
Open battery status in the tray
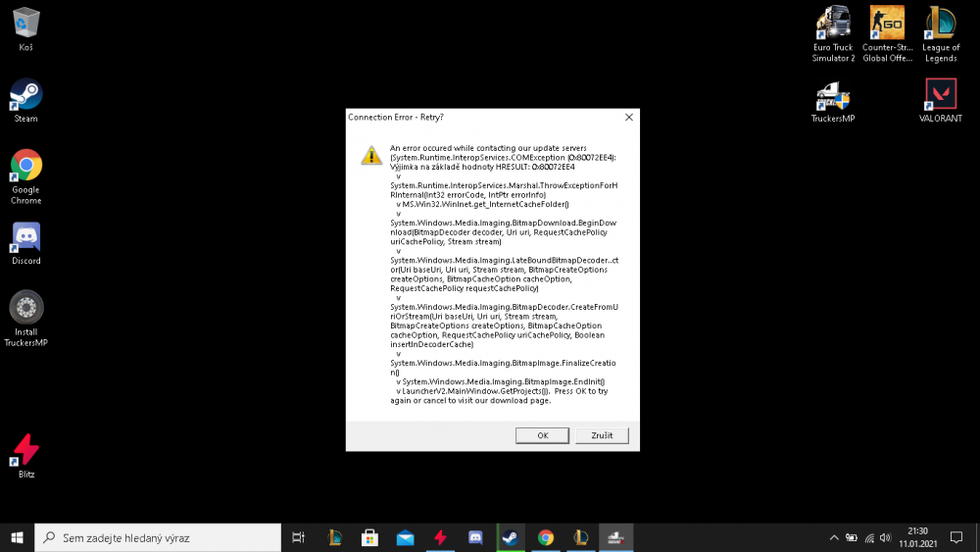point(852,537)
